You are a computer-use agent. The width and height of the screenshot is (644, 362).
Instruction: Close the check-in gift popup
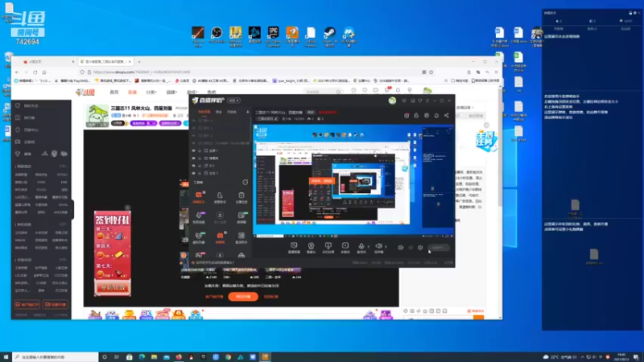[x=127, y=208]
